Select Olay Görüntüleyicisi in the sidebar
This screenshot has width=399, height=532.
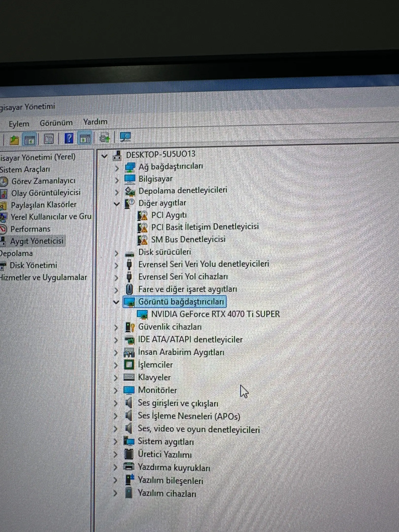(46, 193)
